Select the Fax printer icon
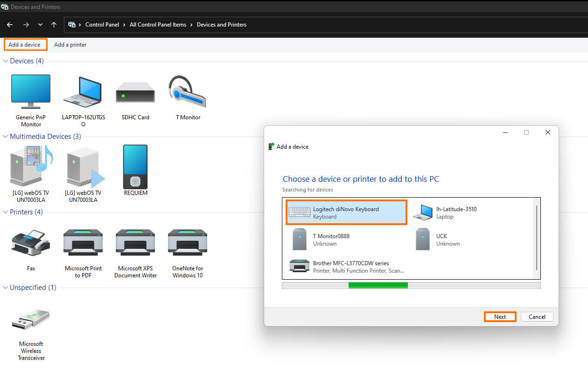This screenshot has width=588, height=371. (x=31, y=243)
